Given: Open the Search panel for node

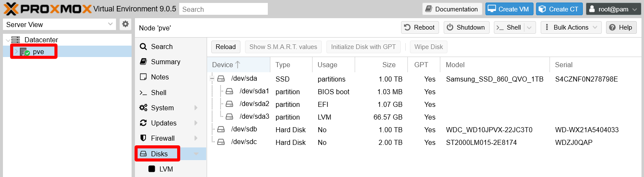Looking at the screenshot, I should pyautogui.click(x=170, y=46).
